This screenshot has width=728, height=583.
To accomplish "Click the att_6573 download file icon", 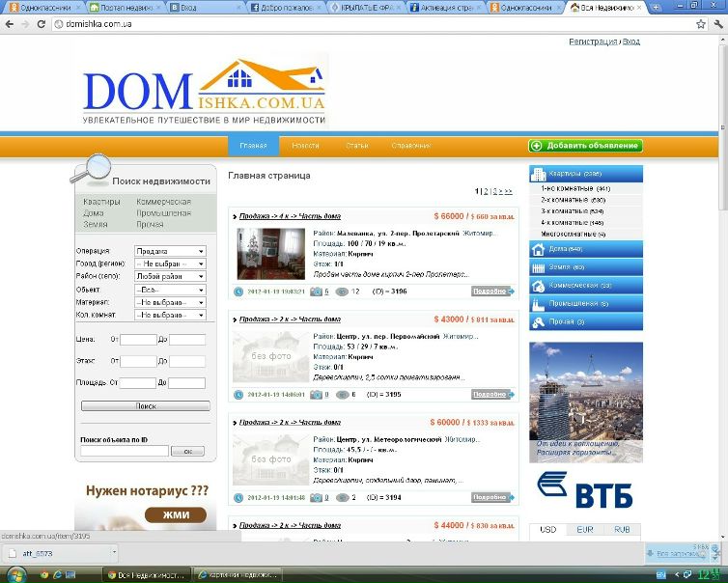I will click(13, 553).
